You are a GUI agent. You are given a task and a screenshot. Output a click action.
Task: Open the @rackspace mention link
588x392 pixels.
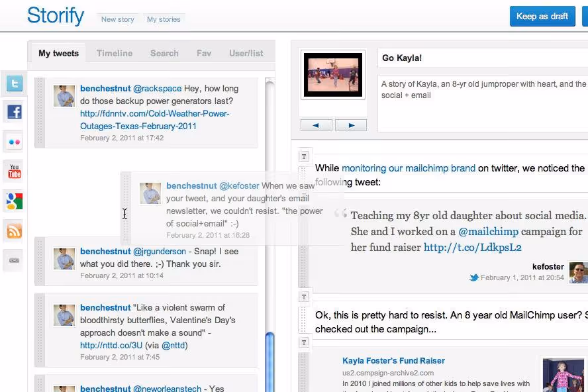tap(157, 89)
